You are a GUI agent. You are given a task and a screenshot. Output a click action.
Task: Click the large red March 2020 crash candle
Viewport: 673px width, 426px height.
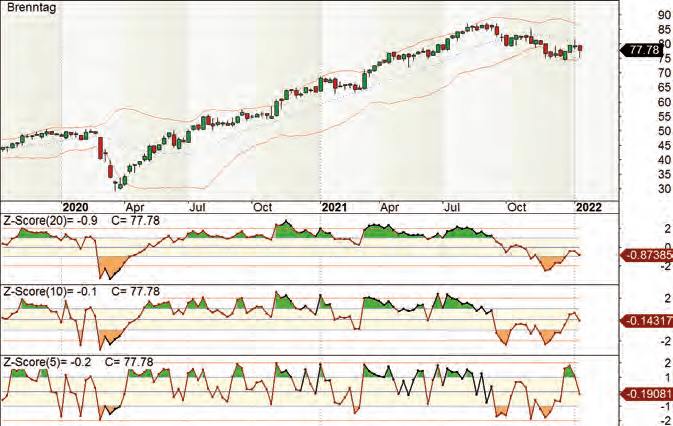click(101, 148)
